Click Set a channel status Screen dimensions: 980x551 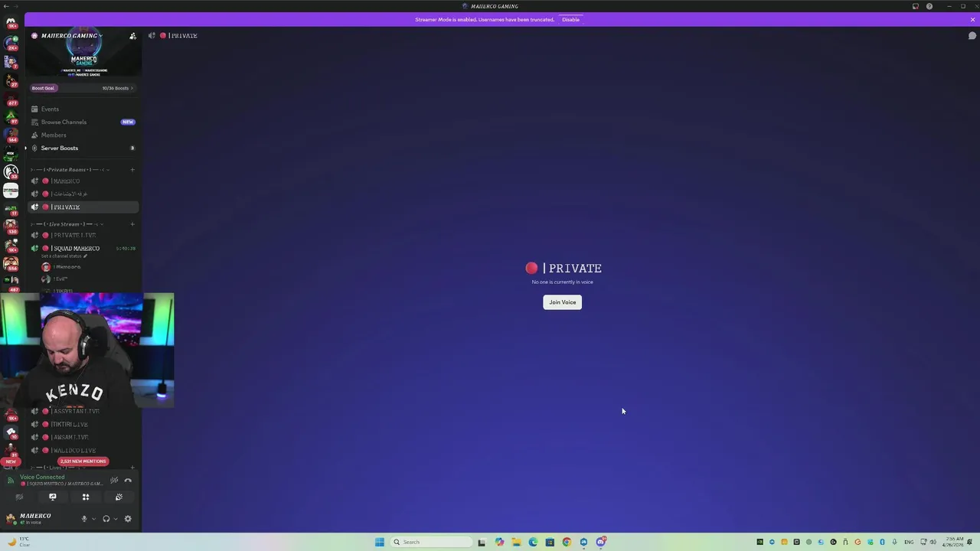(63, 256)
